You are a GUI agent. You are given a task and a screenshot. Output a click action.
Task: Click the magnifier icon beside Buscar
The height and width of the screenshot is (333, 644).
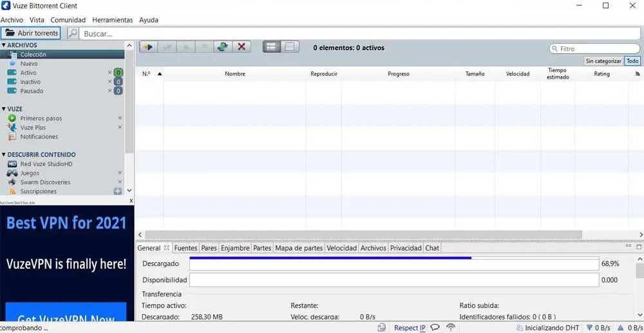(73, 33)
